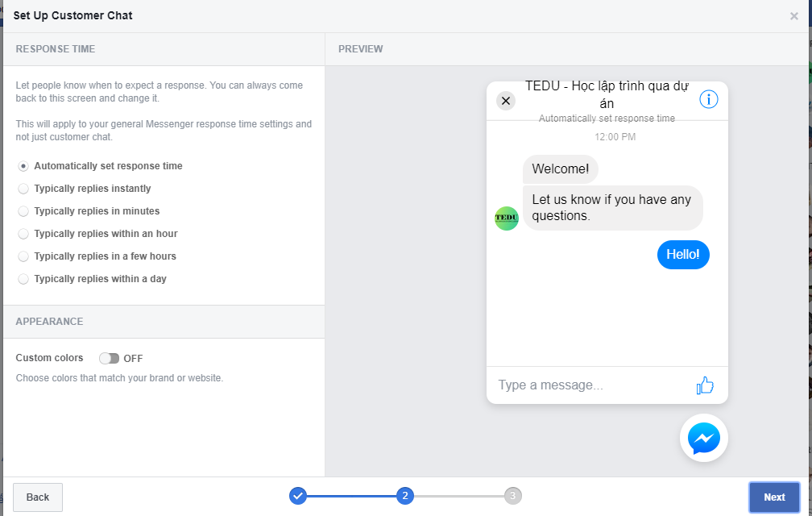Click the thumbs-up like icon in chat preview
The height and width of the screenshot is (516, 812).
(705, 385)
